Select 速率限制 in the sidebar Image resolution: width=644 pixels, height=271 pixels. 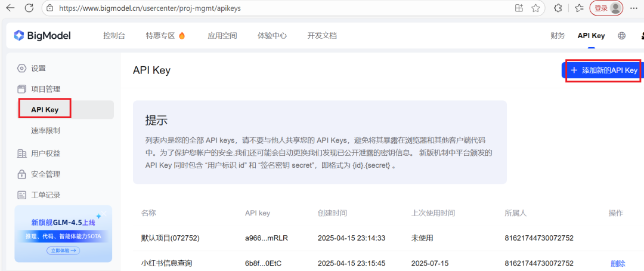pos(45,131)
